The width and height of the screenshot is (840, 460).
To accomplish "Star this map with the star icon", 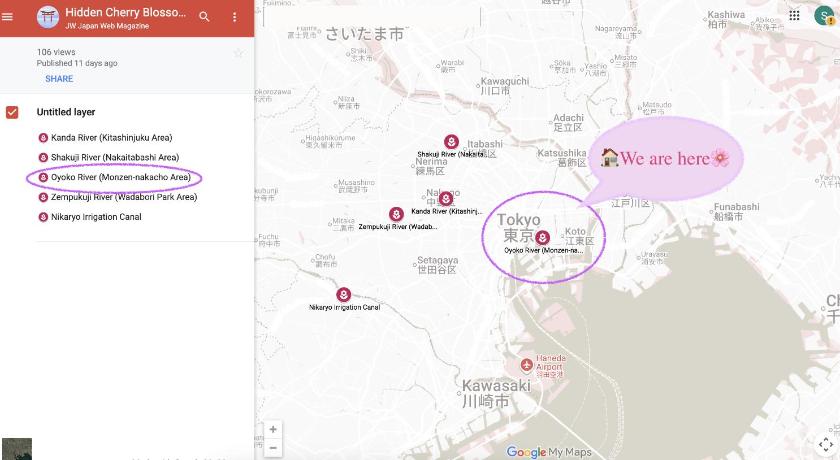I will (238, 53).
